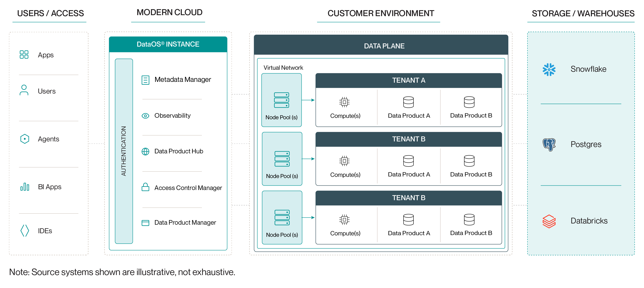Click the Observability text

pyautogui.click(x=172, y=116)
